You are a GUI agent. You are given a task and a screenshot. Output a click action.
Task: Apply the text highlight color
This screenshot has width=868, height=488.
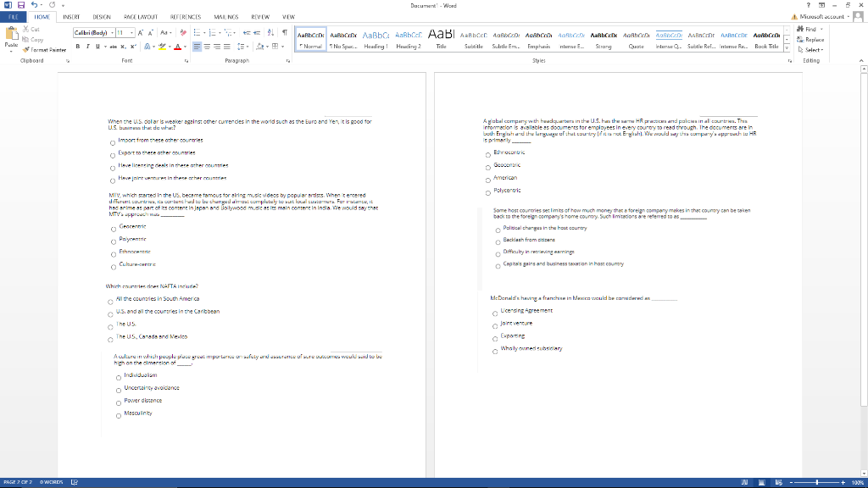click(x=162, y=47)
